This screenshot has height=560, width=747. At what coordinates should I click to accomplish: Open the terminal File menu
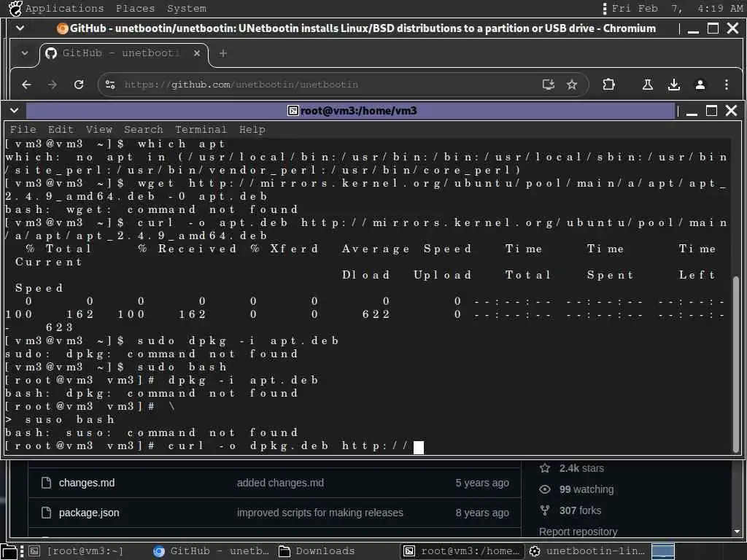23,130
